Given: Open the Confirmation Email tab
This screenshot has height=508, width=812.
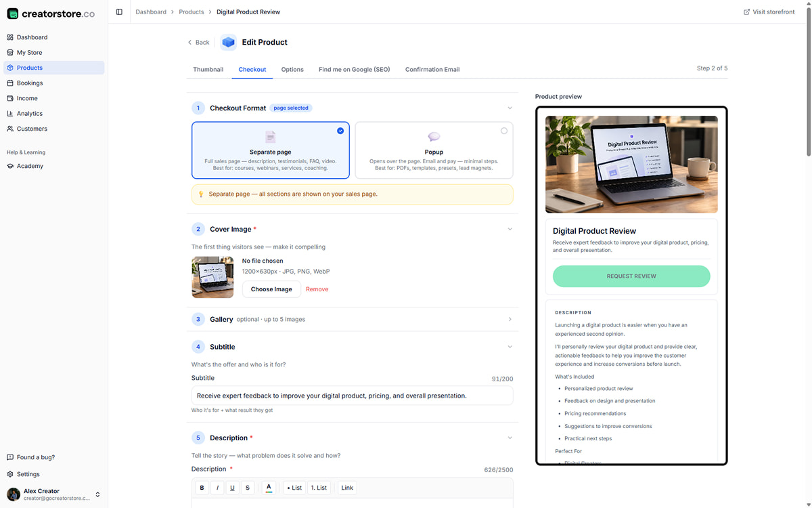Looking at the screenshot, I should click(432, 69).
